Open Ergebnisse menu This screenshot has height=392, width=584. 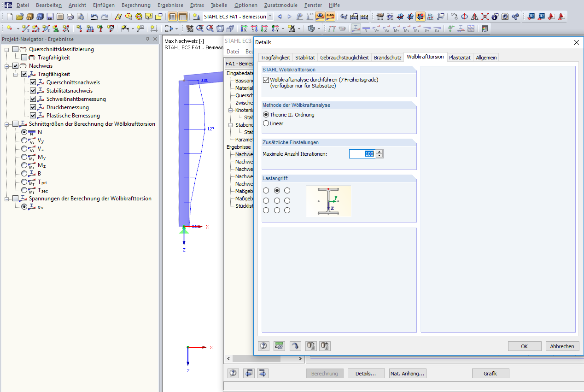(170, 5)
